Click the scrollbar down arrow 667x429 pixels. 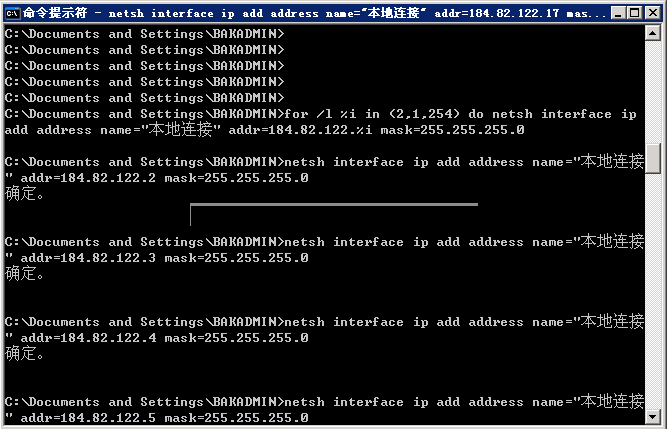[x=653, y=417]
